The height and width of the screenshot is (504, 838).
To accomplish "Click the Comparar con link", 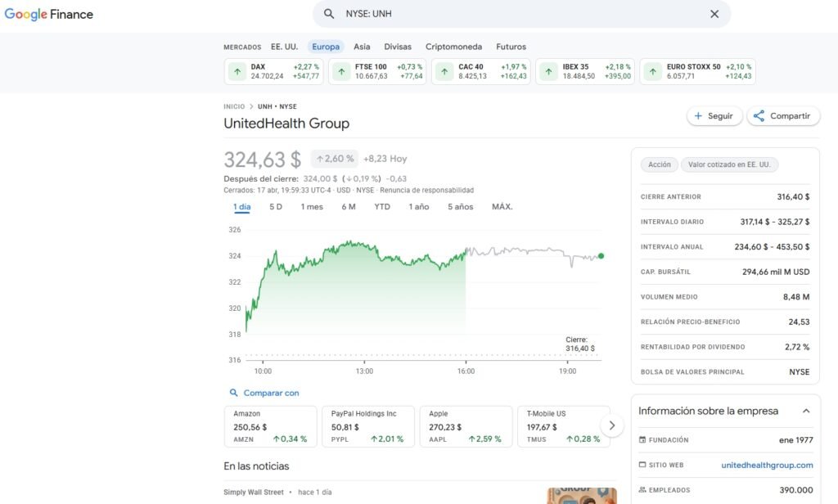I will [x=271, y=393].
